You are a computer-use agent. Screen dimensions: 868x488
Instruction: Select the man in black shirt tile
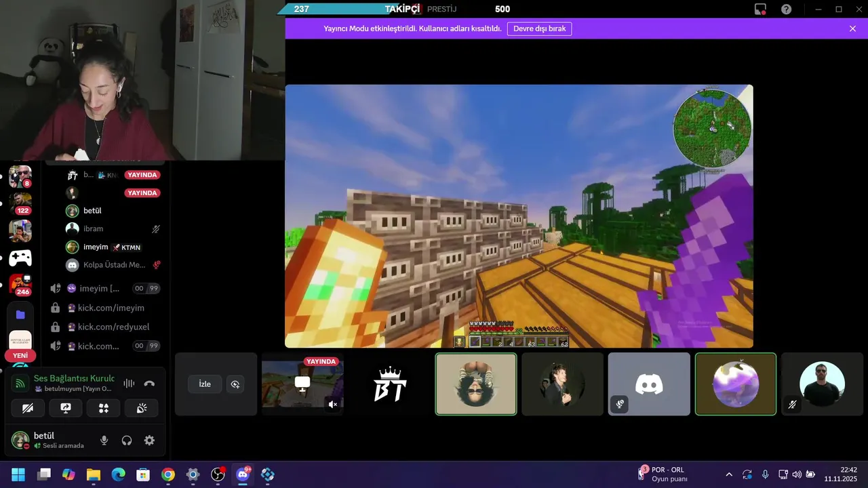click(823, 384)
